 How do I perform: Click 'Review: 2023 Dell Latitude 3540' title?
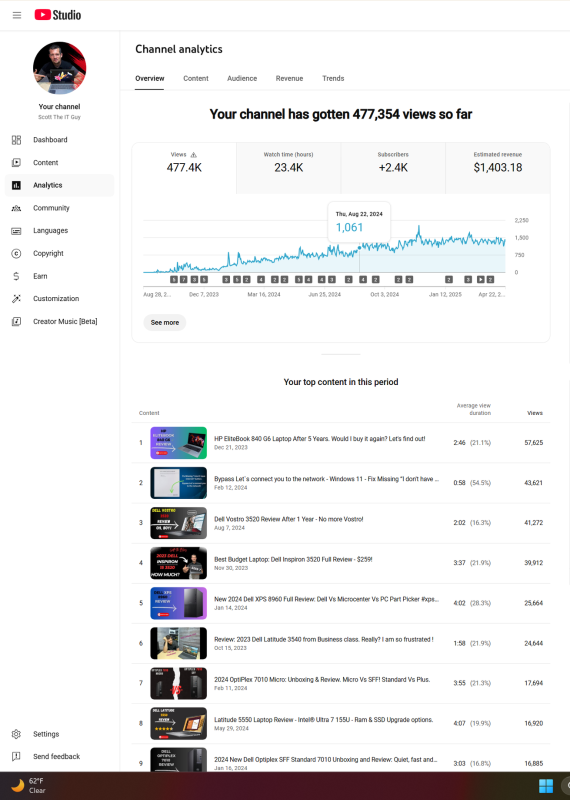[x=324, y=640]
